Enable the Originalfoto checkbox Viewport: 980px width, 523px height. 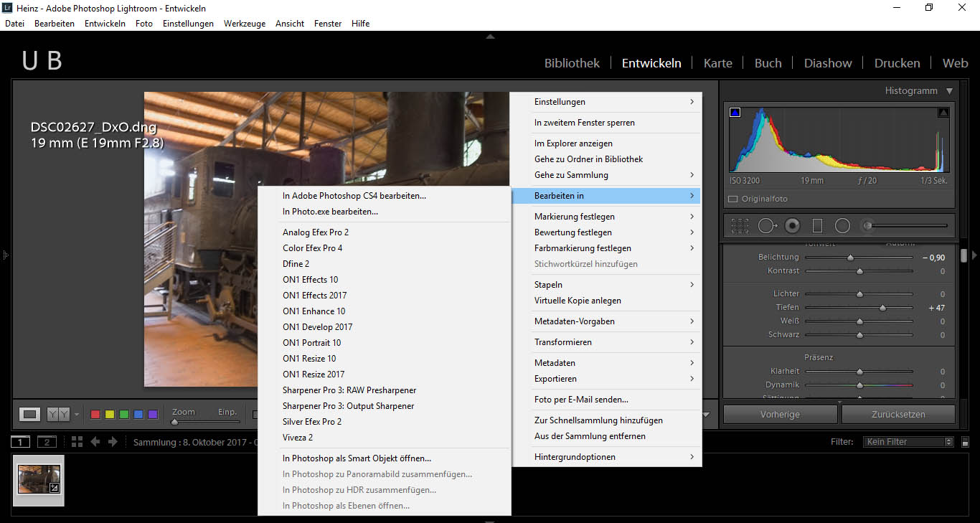click(x=732, y=199)
